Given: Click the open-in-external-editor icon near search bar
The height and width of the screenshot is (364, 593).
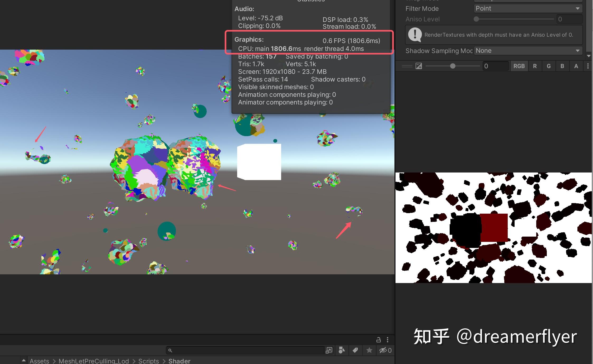Looking at the screenshot, I should coord(329,350).
